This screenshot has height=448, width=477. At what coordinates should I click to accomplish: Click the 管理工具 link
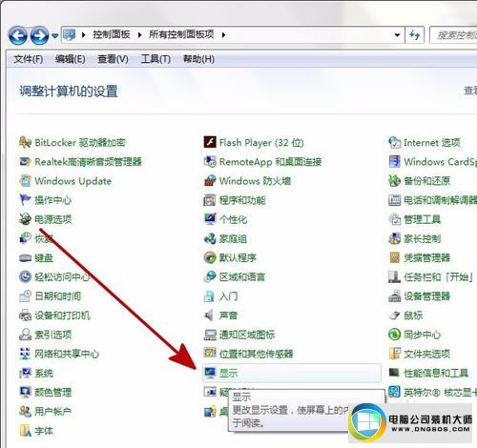pos(423,219)
